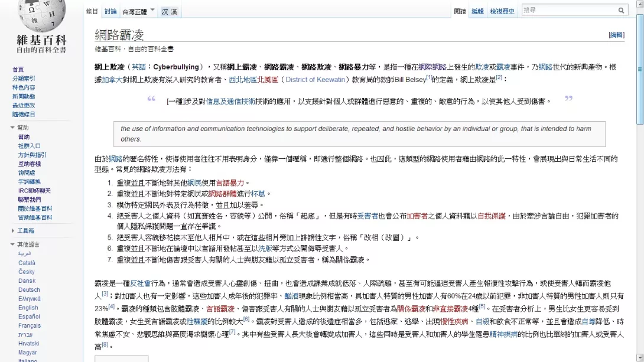Click the red 自我保護 link

click(x=491, y=216)
